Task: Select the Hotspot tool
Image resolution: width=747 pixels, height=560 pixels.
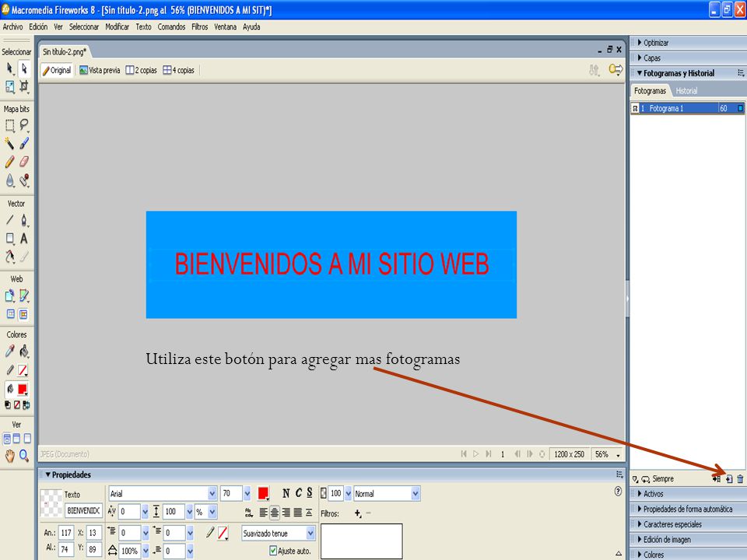Action: click(x=9, y=296)
